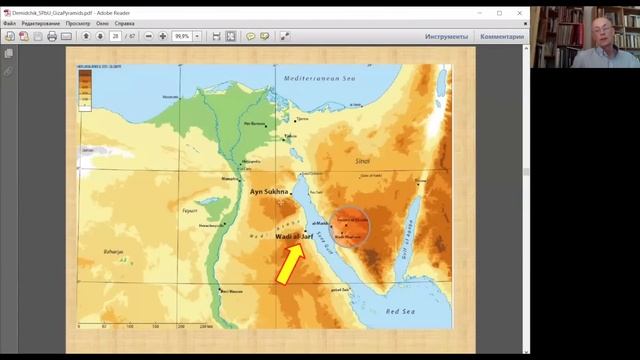Image resolution: width=640 pixels, height=360 pixels.
Task: Click the Adobe Reader PDF icon in title bar
Action: (7, 13)
